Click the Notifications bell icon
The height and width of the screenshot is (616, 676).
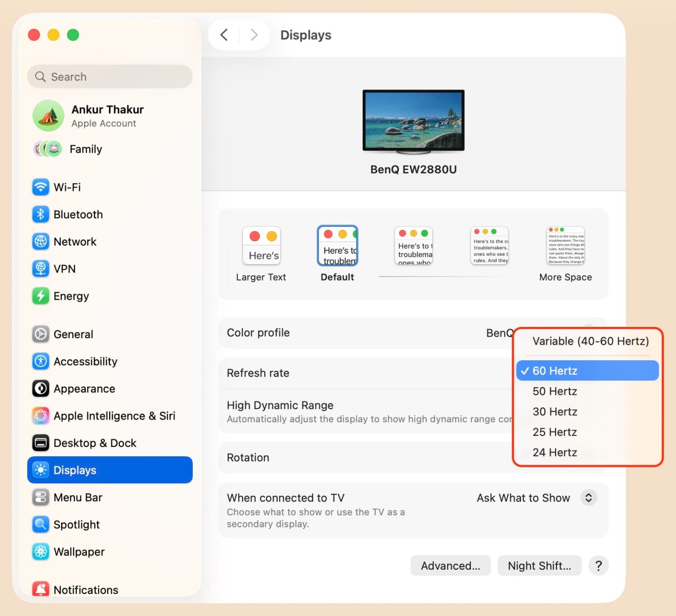40,589
